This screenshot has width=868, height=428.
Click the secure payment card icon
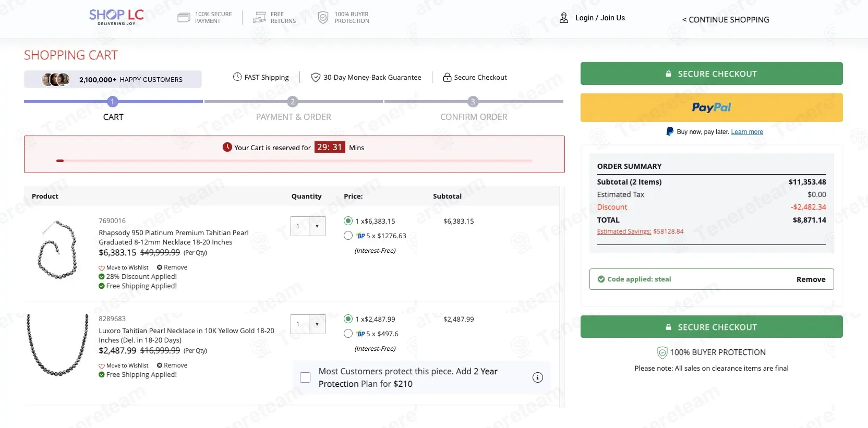(184, 18)
